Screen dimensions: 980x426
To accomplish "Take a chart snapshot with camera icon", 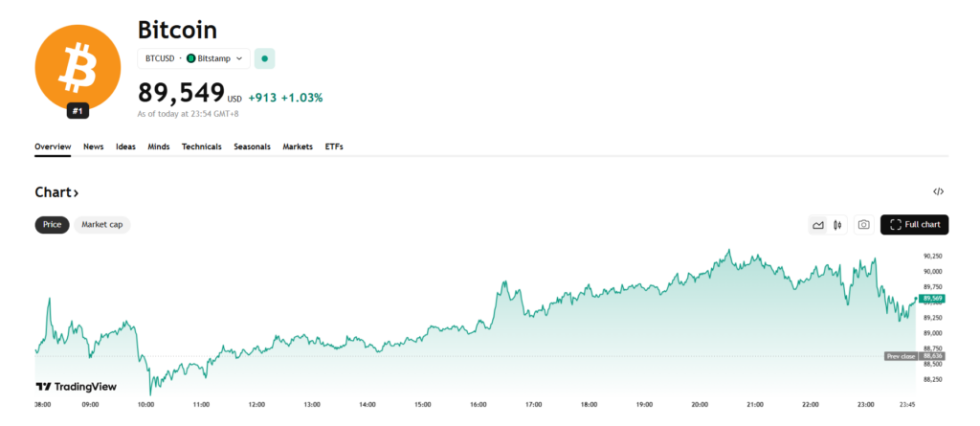I will click(x=863, y=225).
